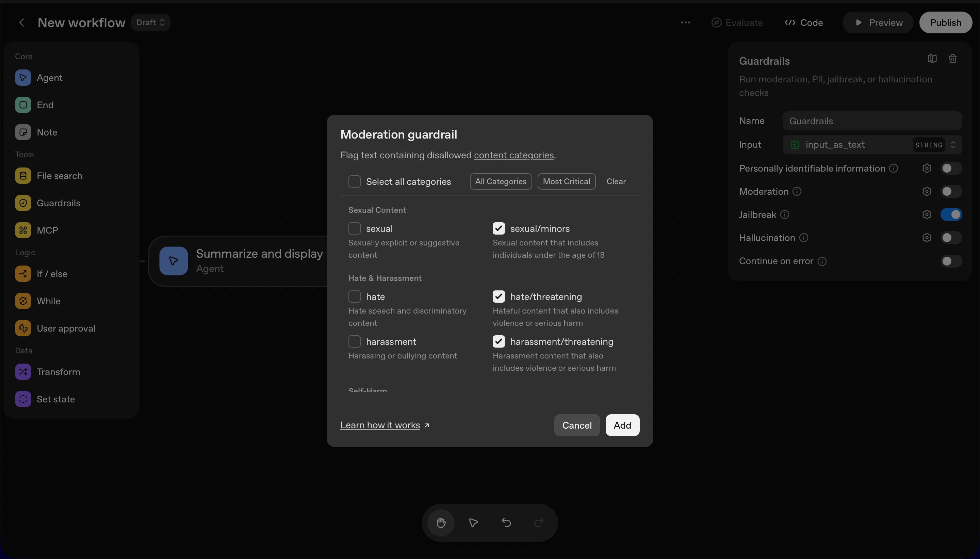Select the pointer selection tool
The width and height of the screenshot is (980, 559).
coord(473,523)
